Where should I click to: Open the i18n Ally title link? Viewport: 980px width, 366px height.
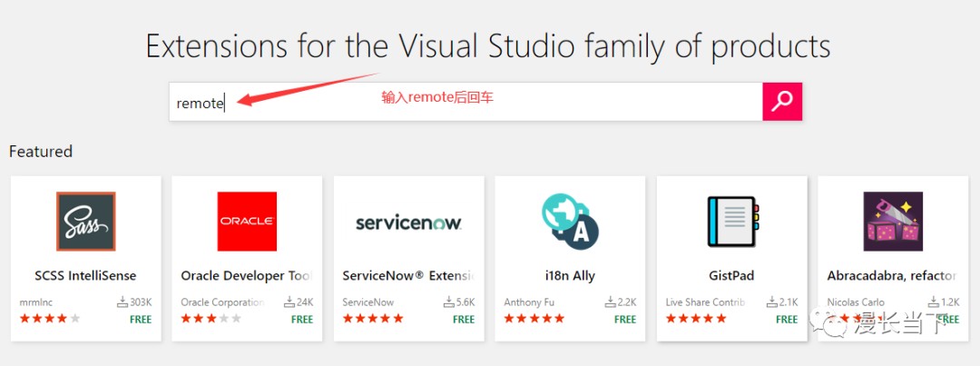(570, 275)
